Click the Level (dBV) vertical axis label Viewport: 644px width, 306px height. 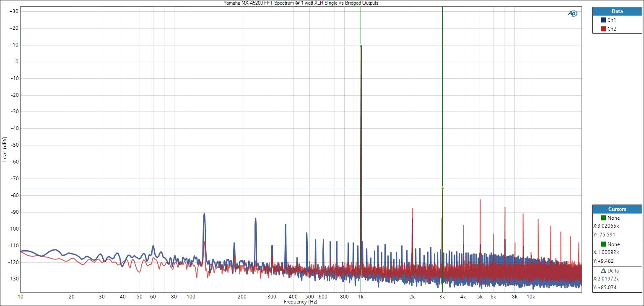pyautogui.click(x=5, y=149)
